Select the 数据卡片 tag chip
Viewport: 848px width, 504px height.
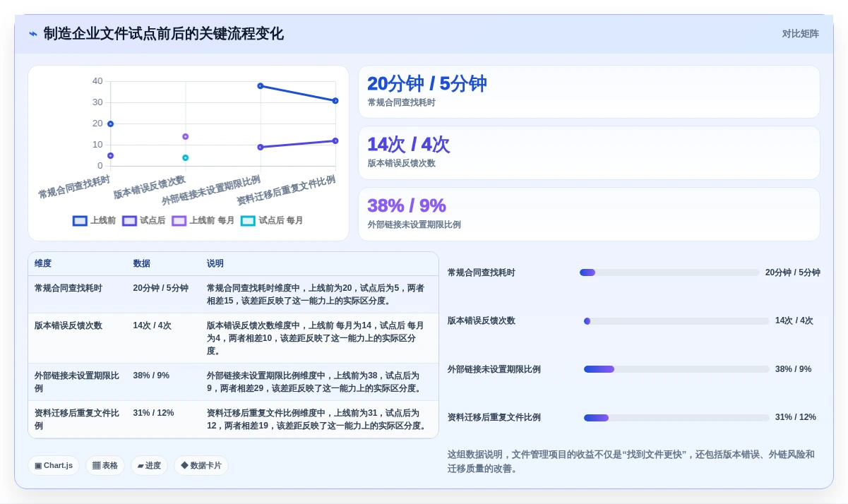coord(201,465)
